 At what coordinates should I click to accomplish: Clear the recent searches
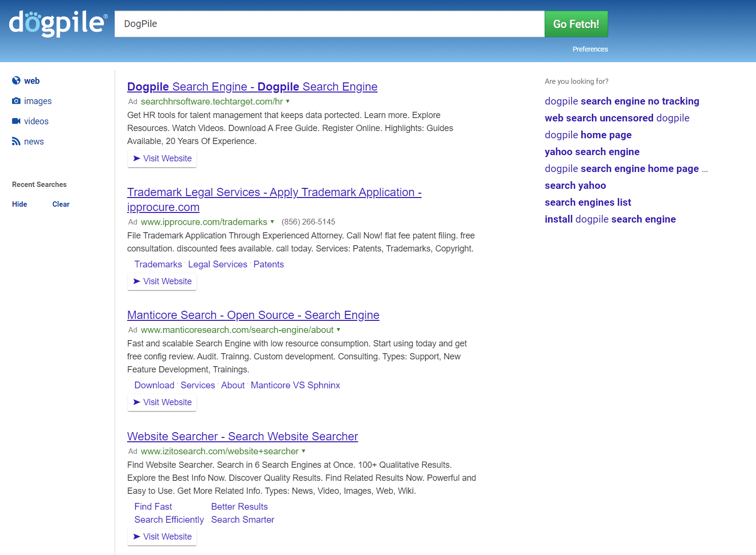pyautogui.click(x=61, y=204)
